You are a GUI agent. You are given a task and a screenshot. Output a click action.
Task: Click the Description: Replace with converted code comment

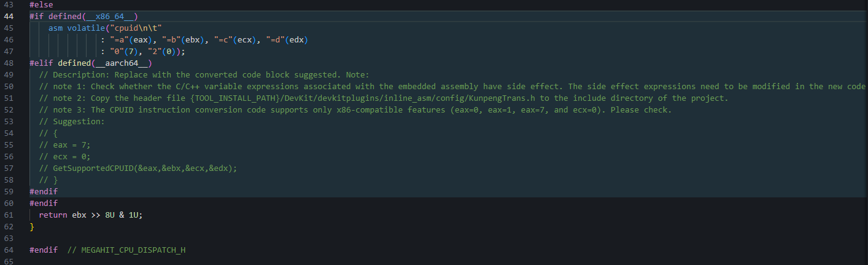click(x=204, y=74)
